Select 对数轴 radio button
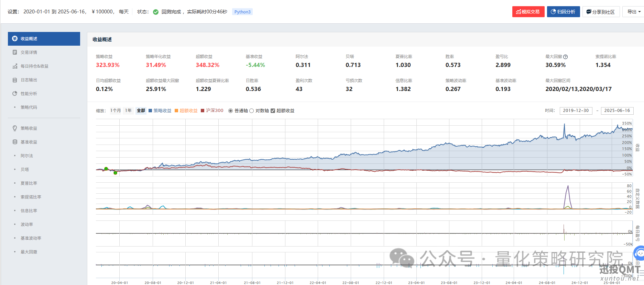 [252, 111]
